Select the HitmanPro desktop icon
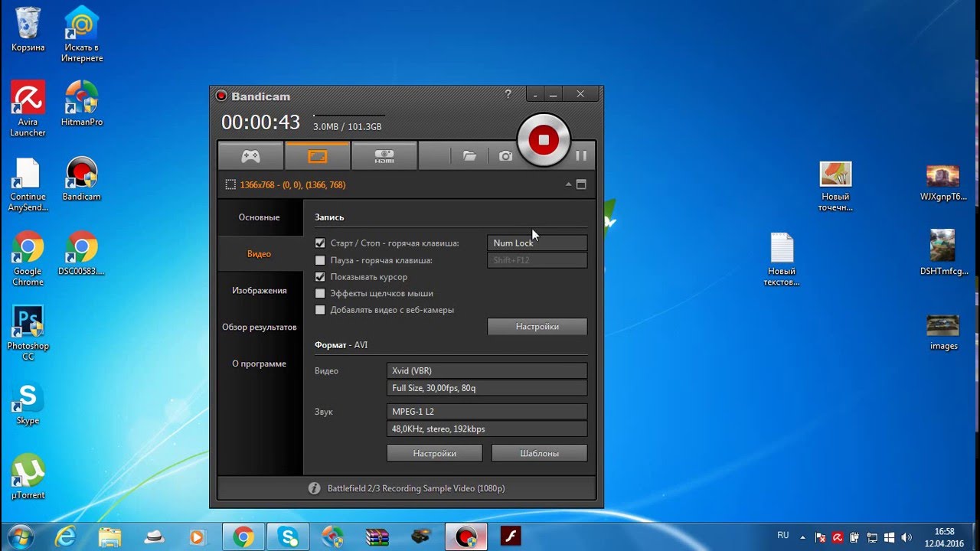Viewport: 980px width, 551px height. pos(82,103)
